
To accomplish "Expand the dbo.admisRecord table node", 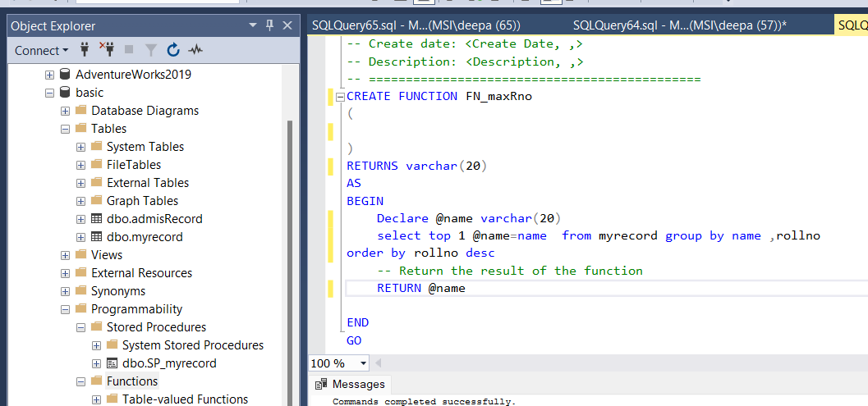I will click(x=80, y=219).
